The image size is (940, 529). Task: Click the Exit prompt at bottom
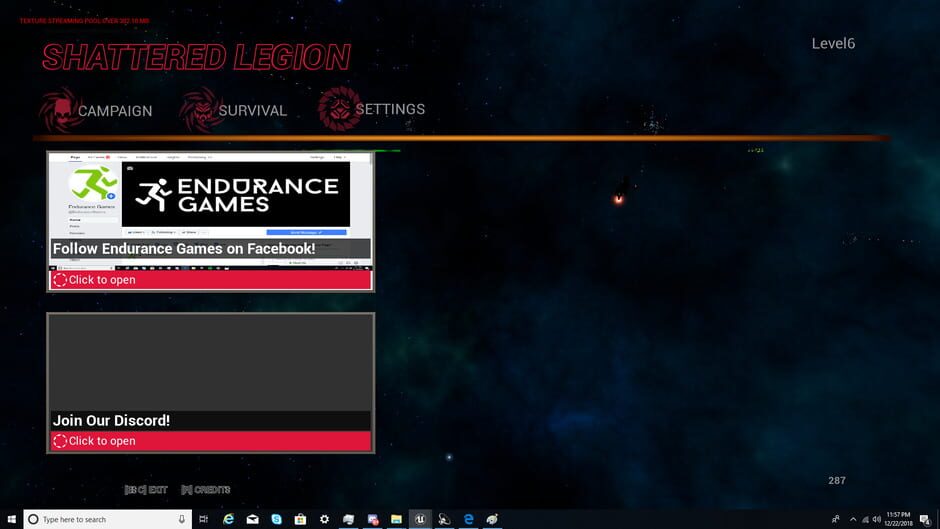tap(146, 490)
